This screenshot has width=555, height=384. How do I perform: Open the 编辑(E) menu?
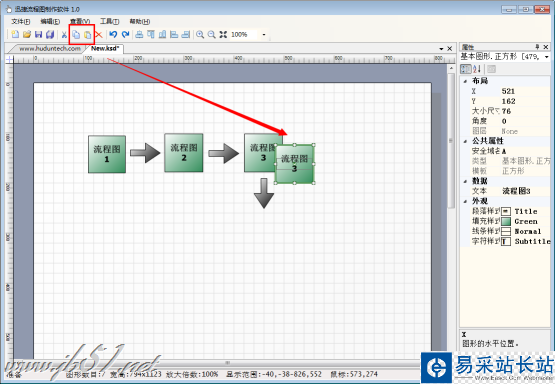50,22
